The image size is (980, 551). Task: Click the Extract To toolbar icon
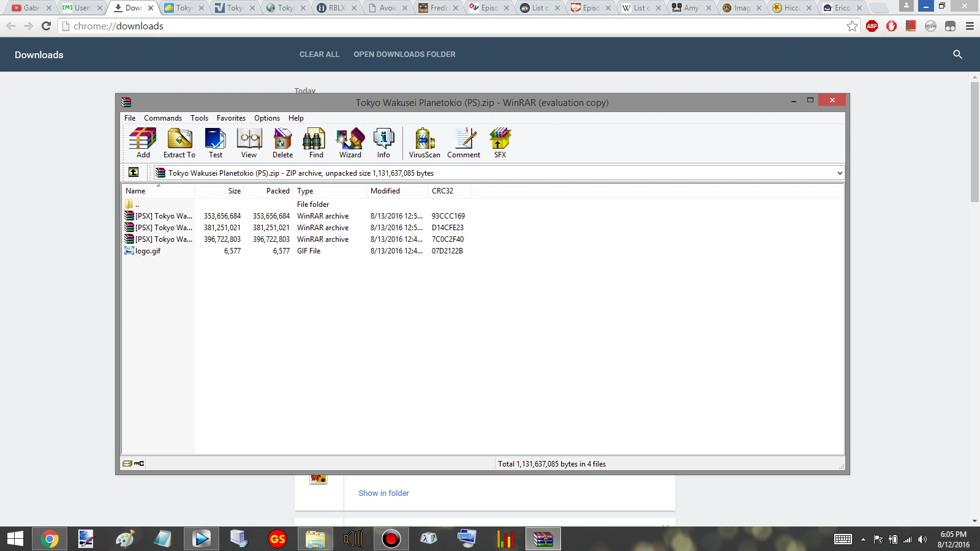(x=179, y=143)
